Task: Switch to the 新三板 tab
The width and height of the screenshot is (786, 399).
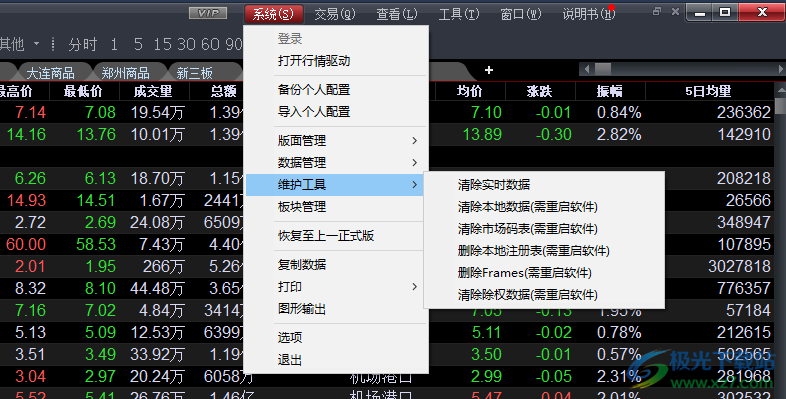Action: (x=195, y=73)
